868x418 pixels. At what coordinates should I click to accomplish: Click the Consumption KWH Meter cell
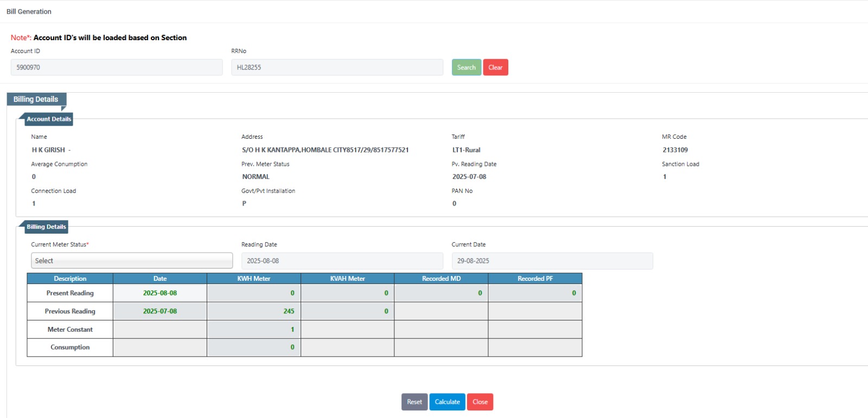point(254,348)
